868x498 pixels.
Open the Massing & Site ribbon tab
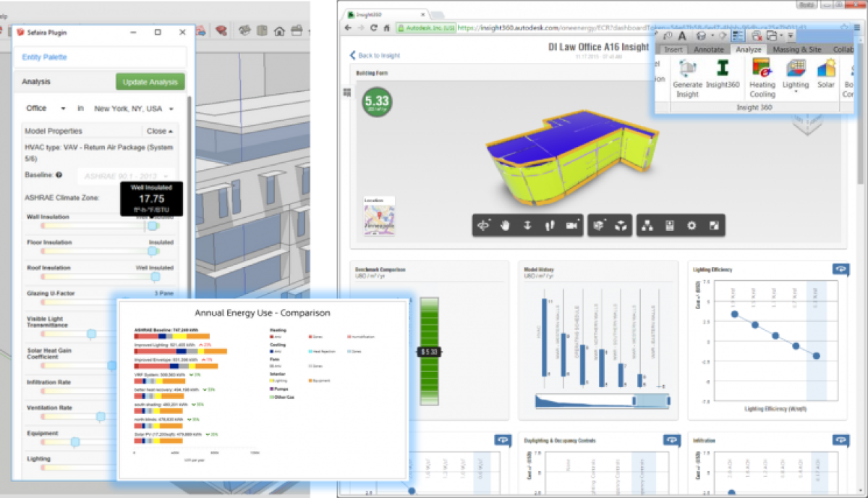[796, 49]
